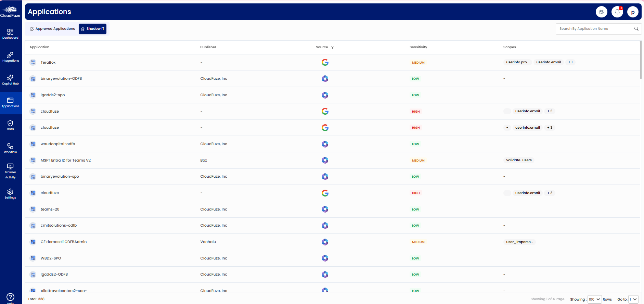Viewport: 644px width, 304px height.
Task: Open Copilot Hub from the sidebar
Action: (x=10, y=79)
